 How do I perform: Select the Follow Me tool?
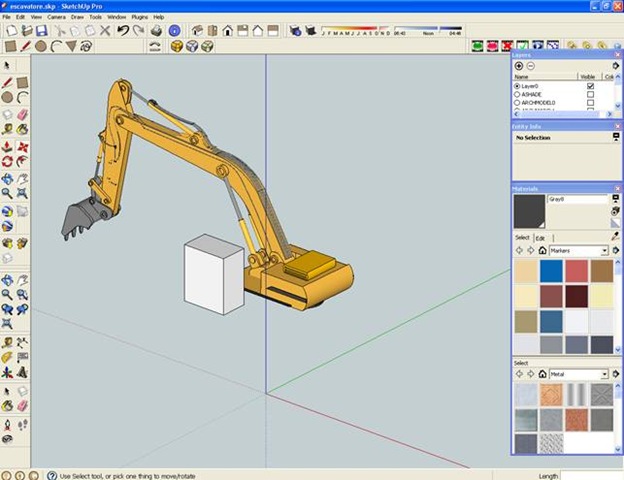click(22, 162)
